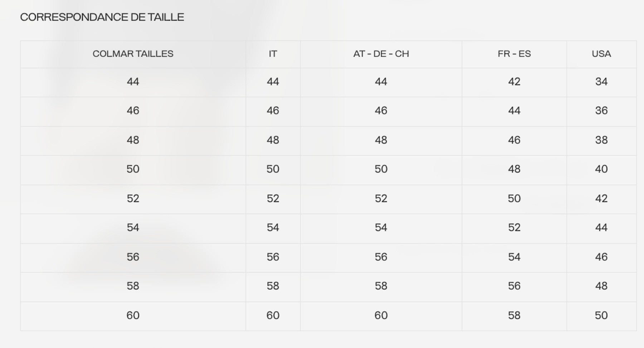The image size is (644, 348).
Task: Select FR - ES value in top data row
Action: tap(514, 82)
